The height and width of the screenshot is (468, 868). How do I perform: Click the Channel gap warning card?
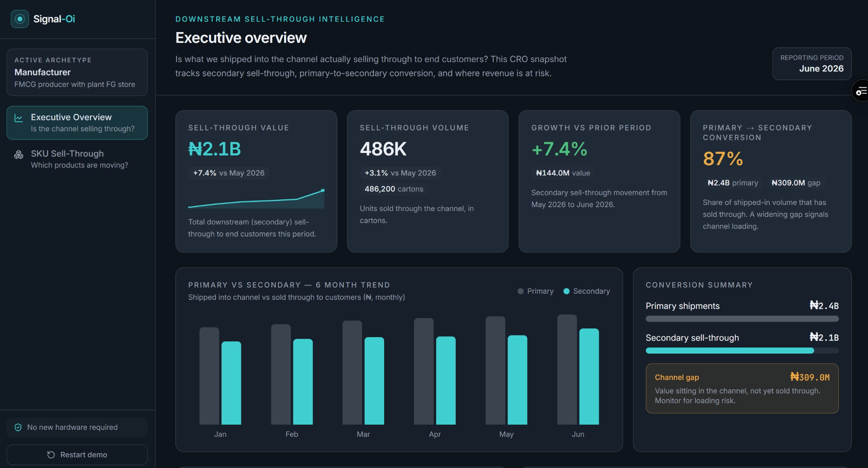coord(742,388)
